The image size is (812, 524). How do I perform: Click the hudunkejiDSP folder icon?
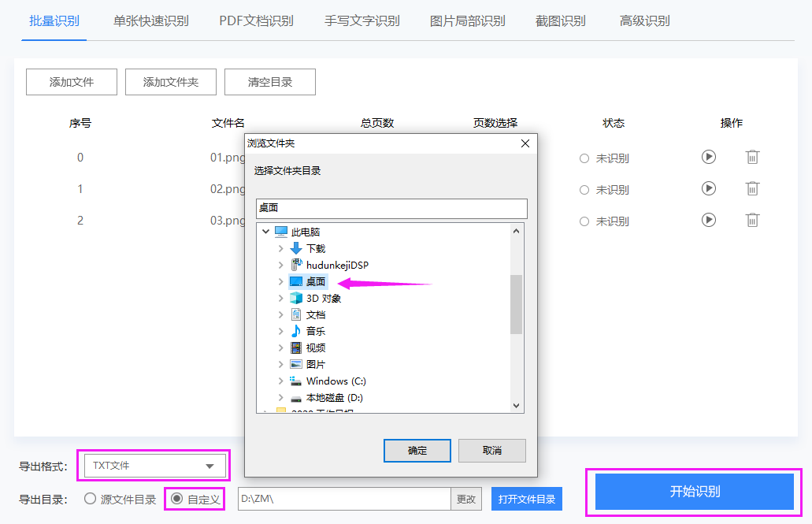295,265
